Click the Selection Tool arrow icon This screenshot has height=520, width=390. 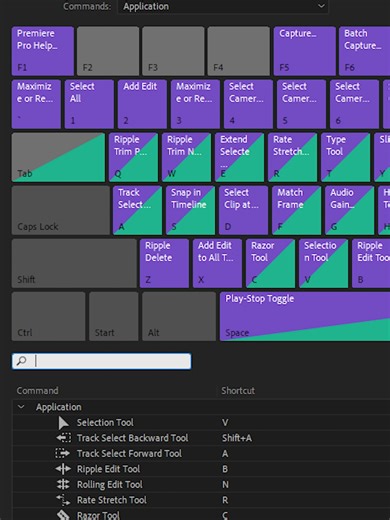click(x=63, y=423)
